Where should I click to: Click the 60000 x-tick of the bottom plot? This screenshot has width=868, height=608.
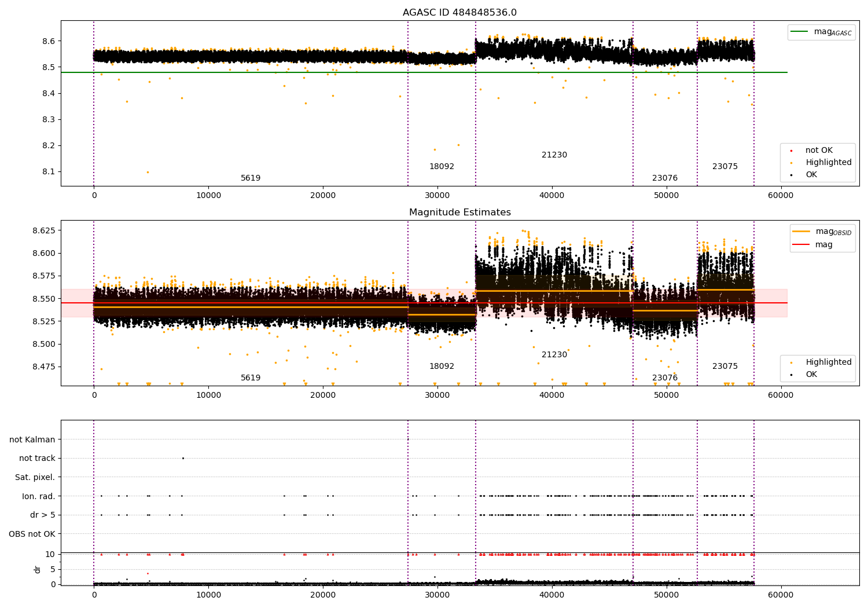pos(780,595)
